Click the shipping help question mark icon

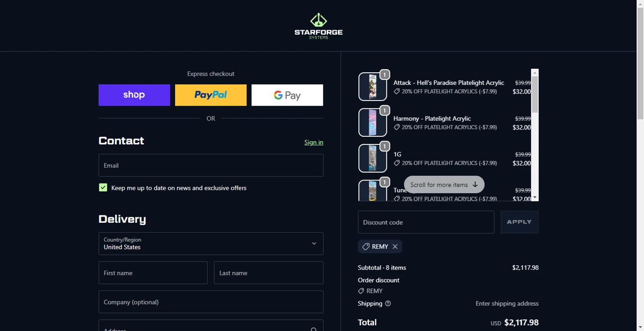pyautogui.click(x=388, y=303)
